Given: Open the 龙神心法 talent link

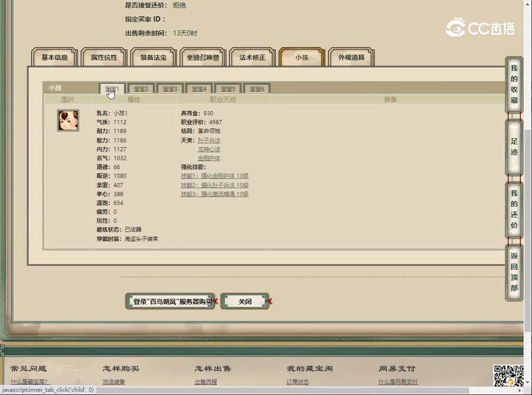Looking at the screenshot, I should [x=209, y=149].
